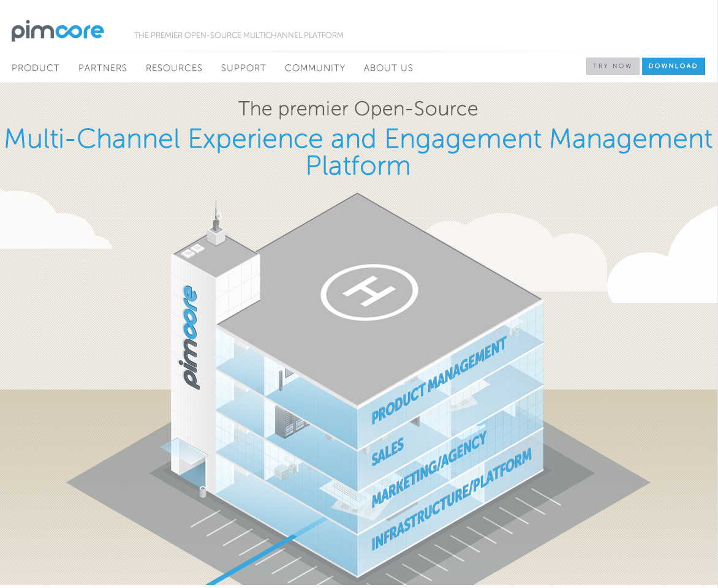The height and width of the screenshot is (588, 718).
Task: Open the RESOURCES menu
Action: pos(174,68)
